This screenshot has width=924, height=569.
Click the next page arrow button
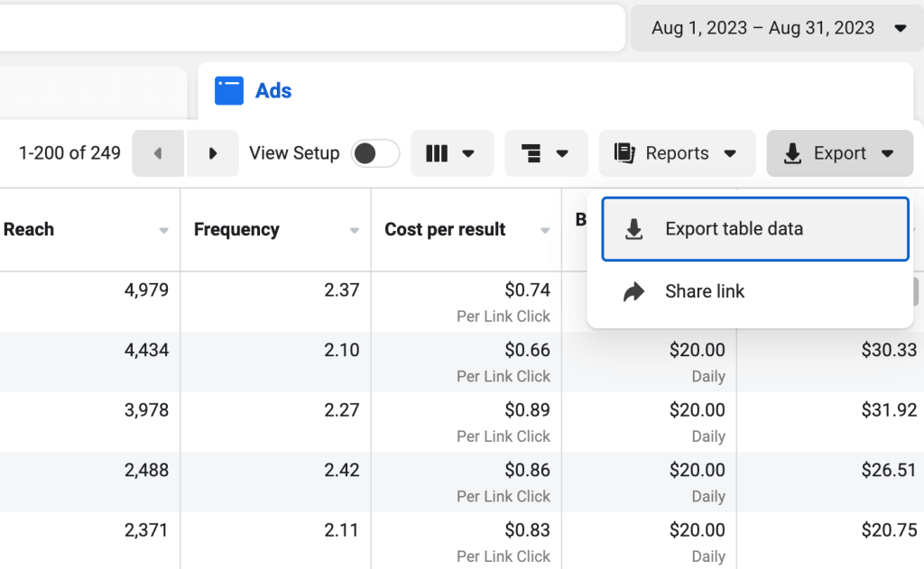(212, 153)
